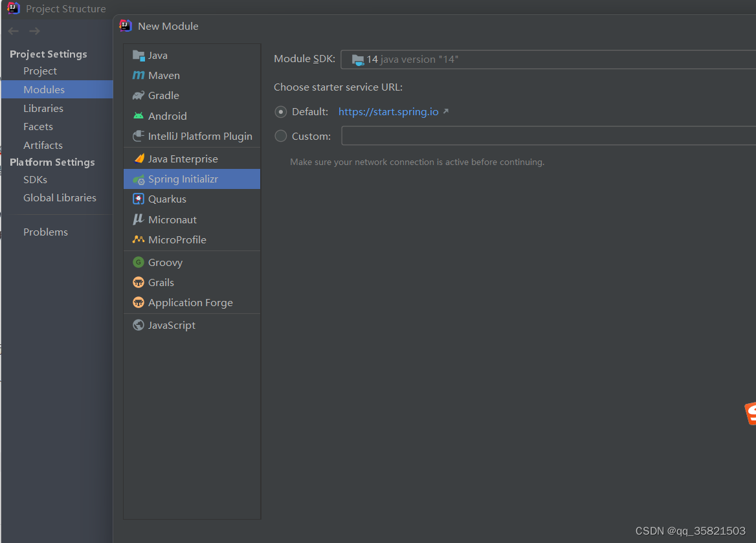The height and width of the screenshot is (543, 756).
Task: Click the New Module IntelliJ logo icon
Action: point(126,25)
